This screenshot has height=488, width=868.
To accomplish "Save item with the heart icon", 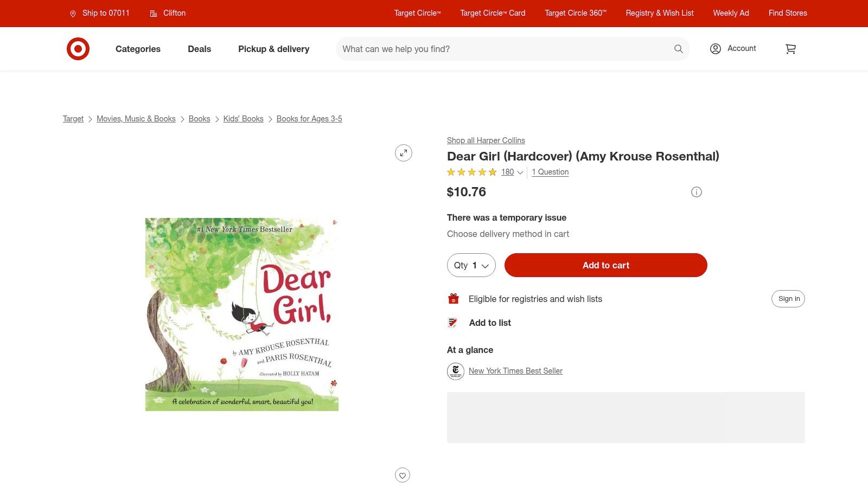I will (x=402, y=475).
